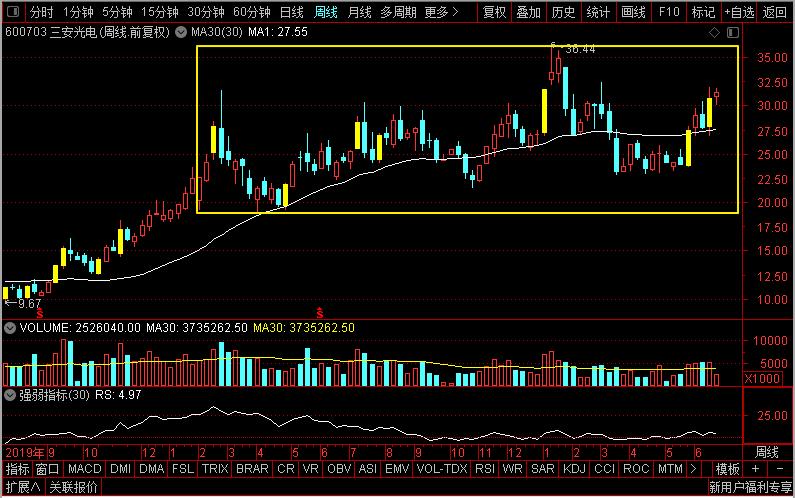
Task: Apply the ROC indicator
Action: 636,469
